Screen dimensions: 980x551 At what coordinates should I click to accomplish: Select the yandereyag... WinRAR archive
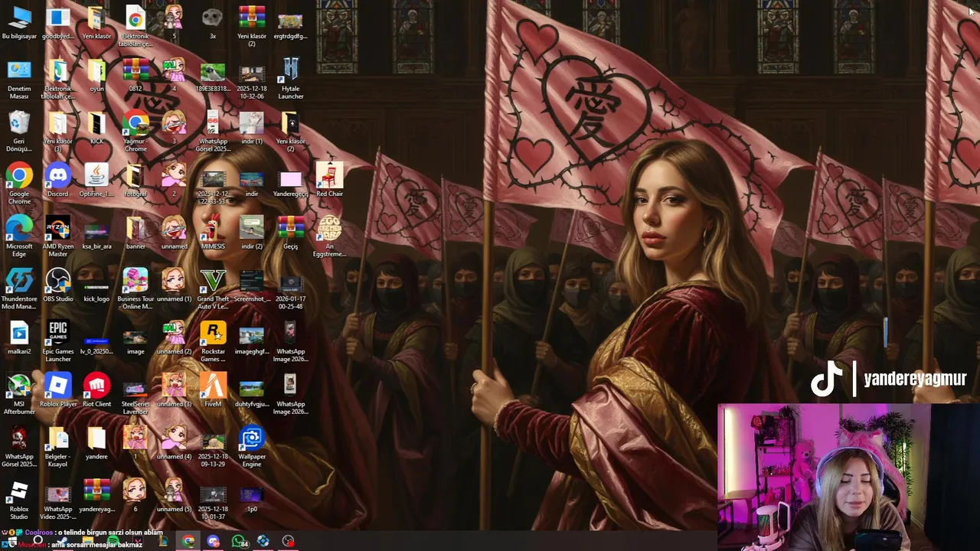96,496
